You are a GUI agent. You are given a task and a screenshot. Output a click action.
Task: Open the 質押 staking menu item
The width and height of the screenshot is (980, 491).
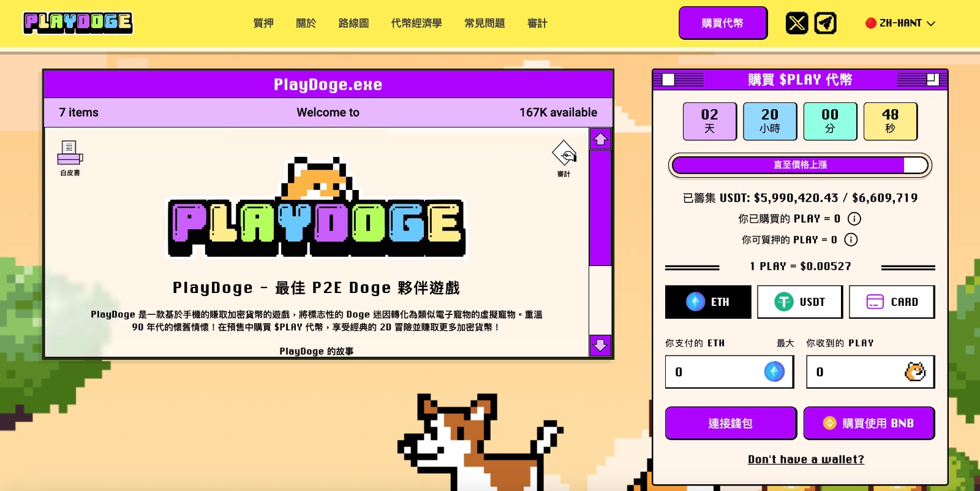pyautogui.click(x=263, y=23)
